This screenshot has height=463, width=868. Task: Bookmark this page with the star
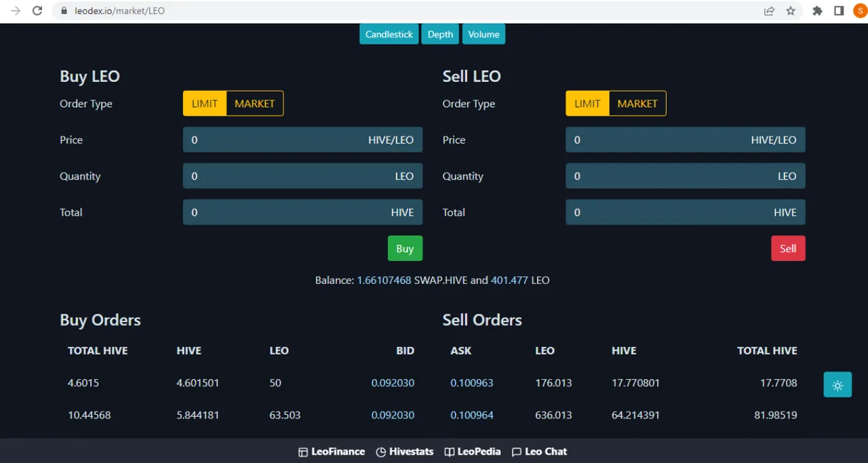tap(791, 11)
